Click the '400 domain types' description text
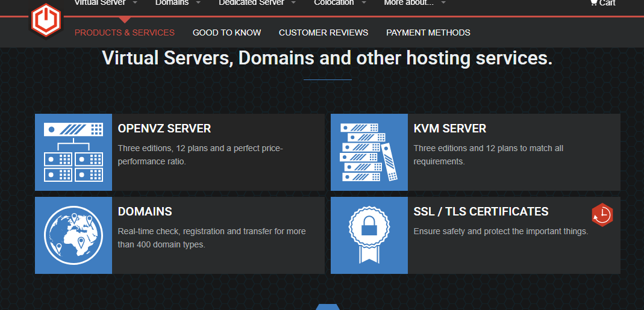The width and height of the screenshot is (644, 310). pos(211,238)
